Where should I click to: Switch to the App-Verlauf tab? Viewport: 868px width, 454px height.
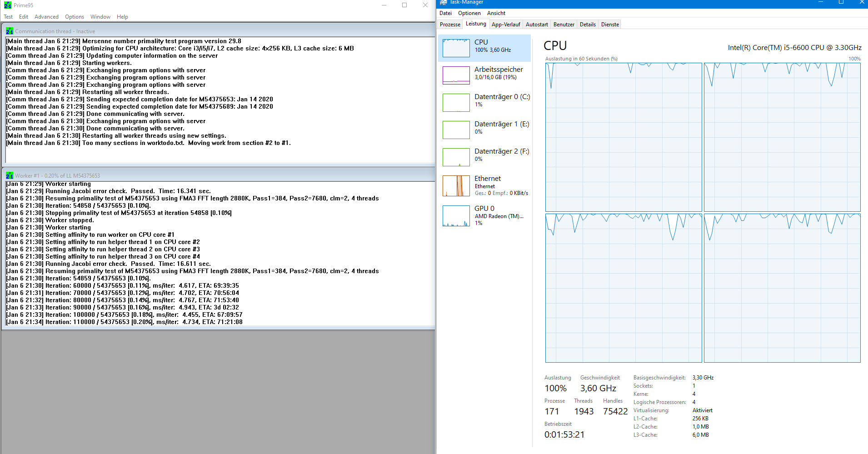pyautogui.click(x=506, y=25)
